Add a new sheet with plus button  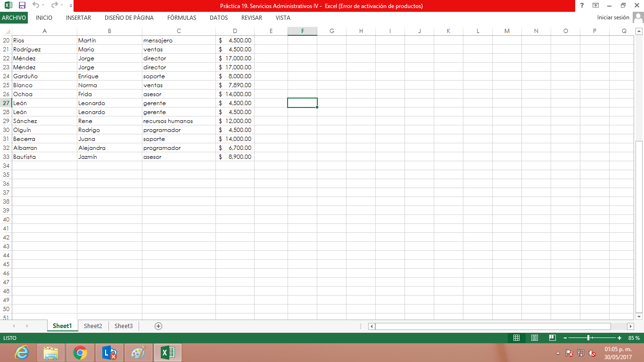[x=158, y=326]
